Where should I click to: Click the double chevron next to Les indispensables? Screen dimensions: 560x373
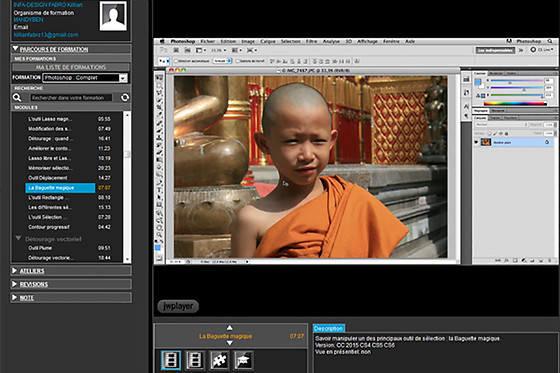[x=521, y=50]
